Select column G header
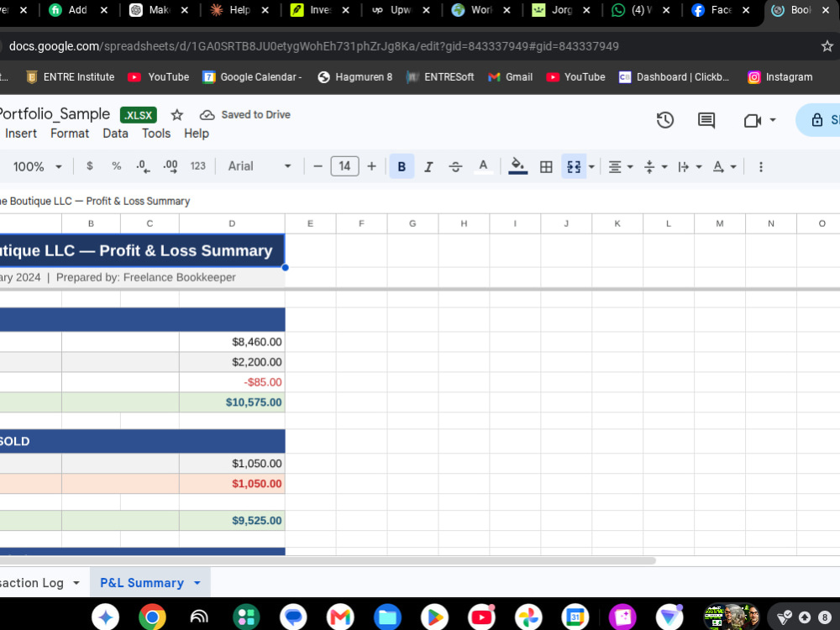 [412, 223]
